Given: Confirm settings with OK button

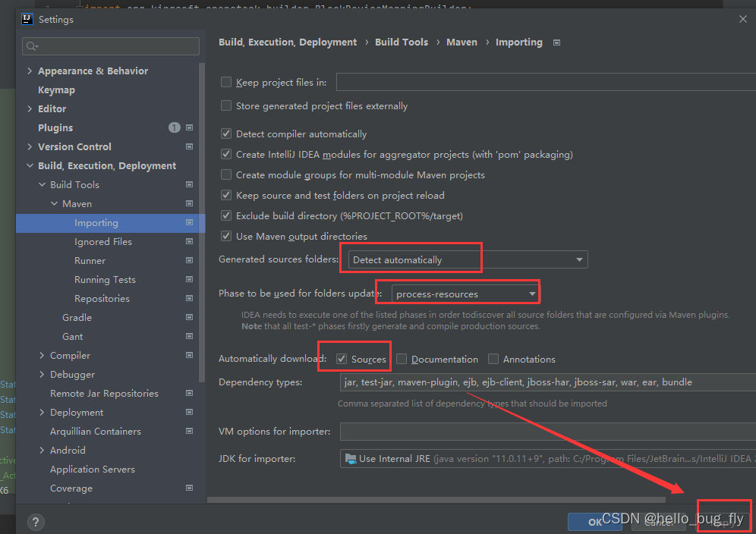Looking at the screenshot, I should pyautogui.click(x=595, y=522).
